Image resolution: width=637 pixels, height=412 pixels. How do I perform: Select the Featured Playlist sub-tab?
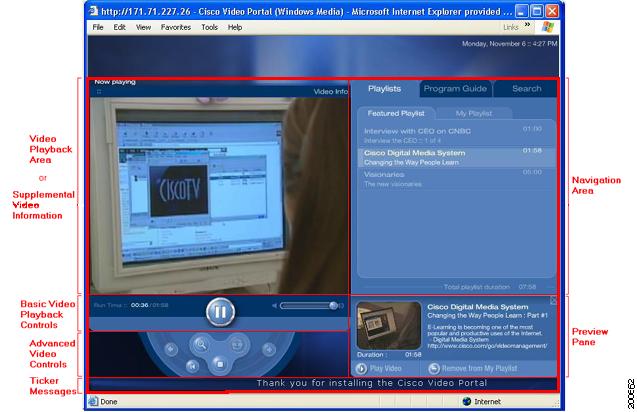396,113
